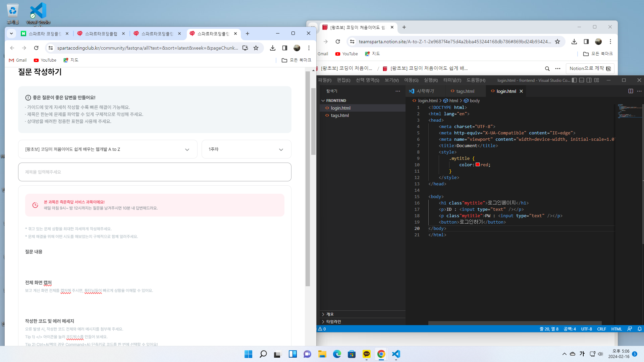This screenshot has height=362, width=644.
Task: Click the 제목을 입력해주세요 title field
Action: tap(155, 172)
